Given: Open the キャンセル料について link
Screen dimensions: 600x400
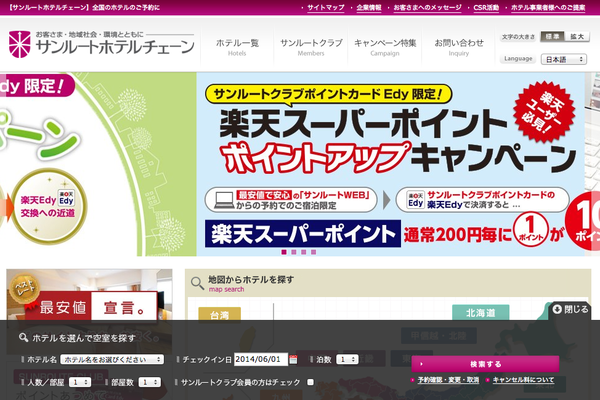Looking at the screenshot, I should (x=523, y=380).
